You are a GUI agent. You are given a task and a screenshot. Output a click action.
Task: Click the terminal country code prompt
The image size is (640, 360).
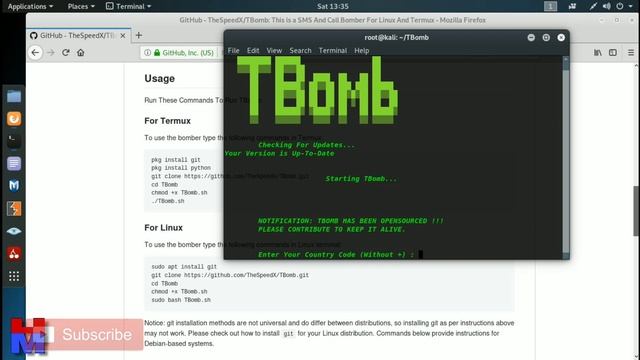(336, 255)
